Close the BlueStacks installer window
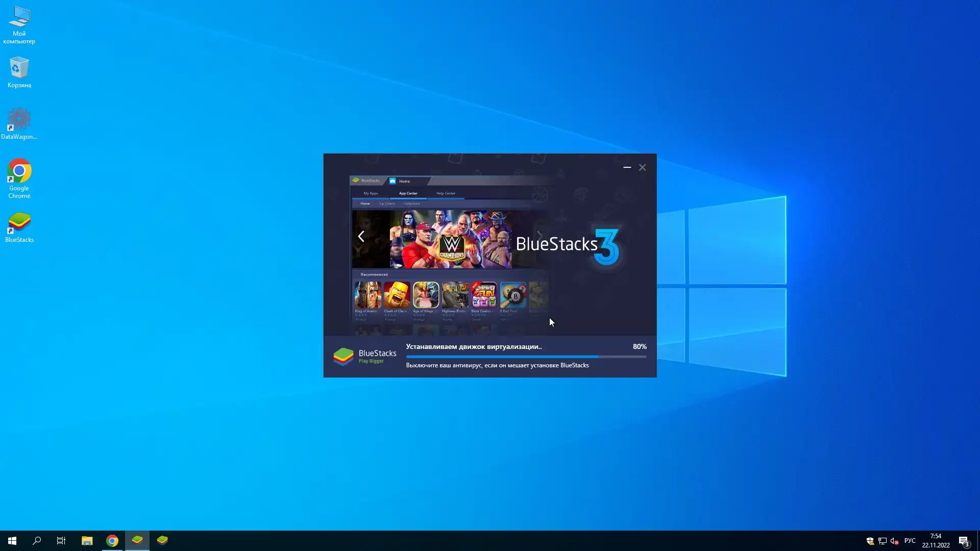The width and height of the screenshot is (980, 551). (643, 167)
